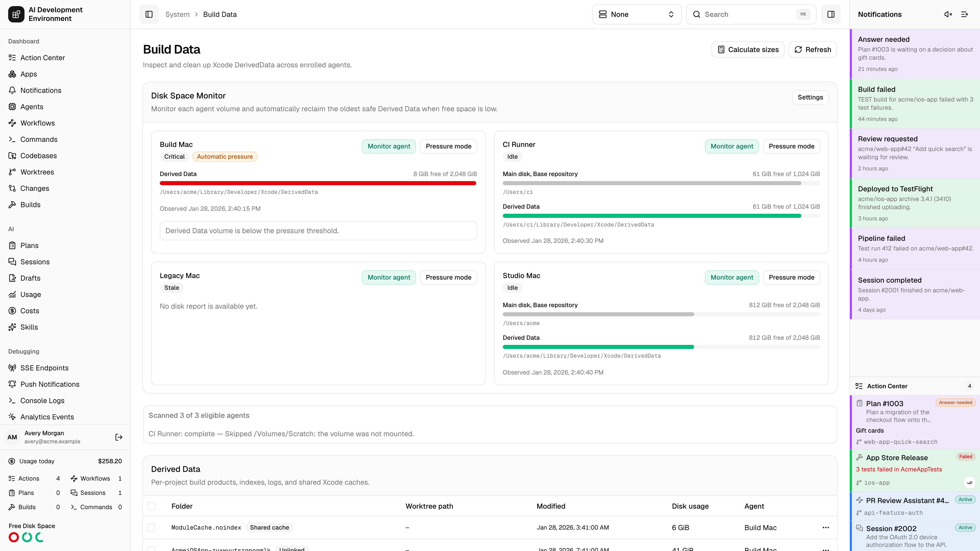Click the Calculate sizes button
Screen dimensions: 980x551
[x=748, y=50]
